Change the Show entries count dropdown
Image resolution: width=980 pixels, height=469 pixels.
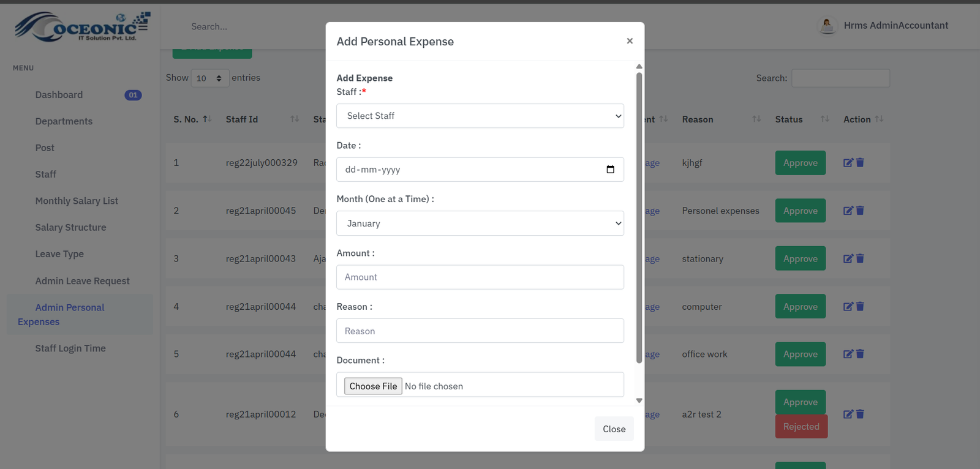(209, 78)
